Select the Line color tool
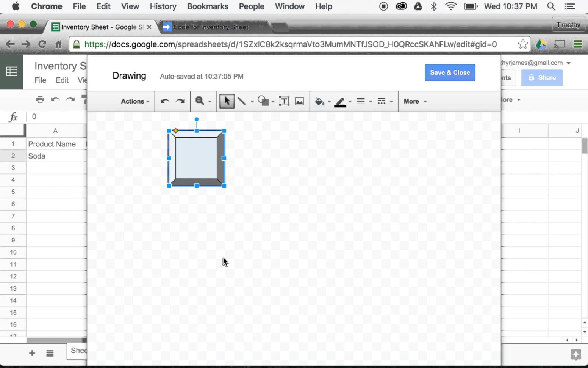588x368 pixels. click(x=340, y=101)
